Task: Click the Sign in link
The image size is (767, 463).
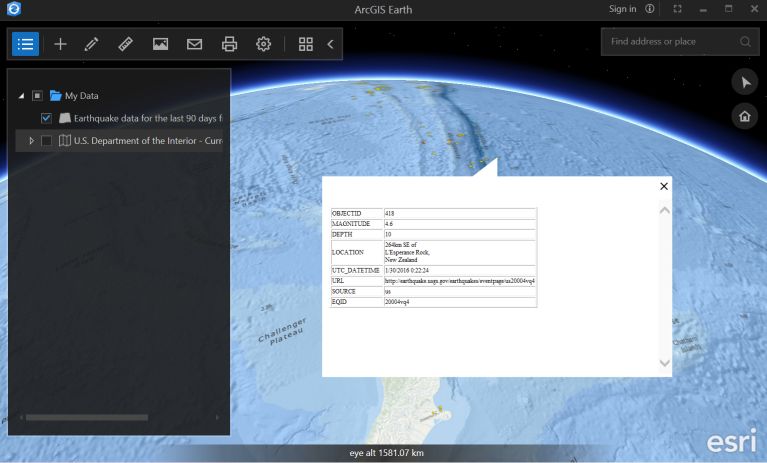Action: [x=622, y=9]
